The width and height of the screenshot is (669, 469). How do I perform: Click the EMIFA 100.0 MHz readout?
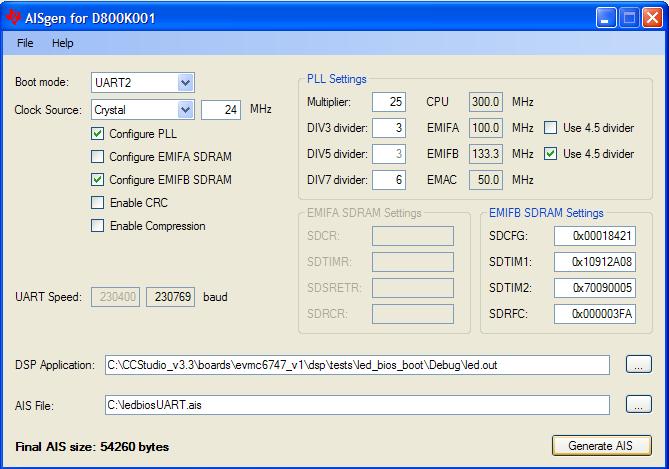(486, 128)
